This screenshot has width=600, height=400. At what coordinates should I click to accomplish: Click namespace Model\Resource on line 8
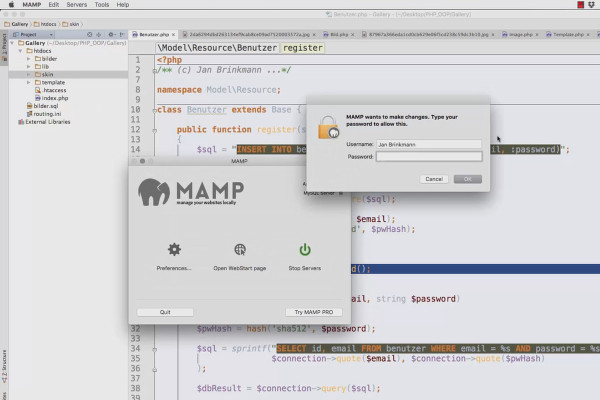(x=243, y=90)
